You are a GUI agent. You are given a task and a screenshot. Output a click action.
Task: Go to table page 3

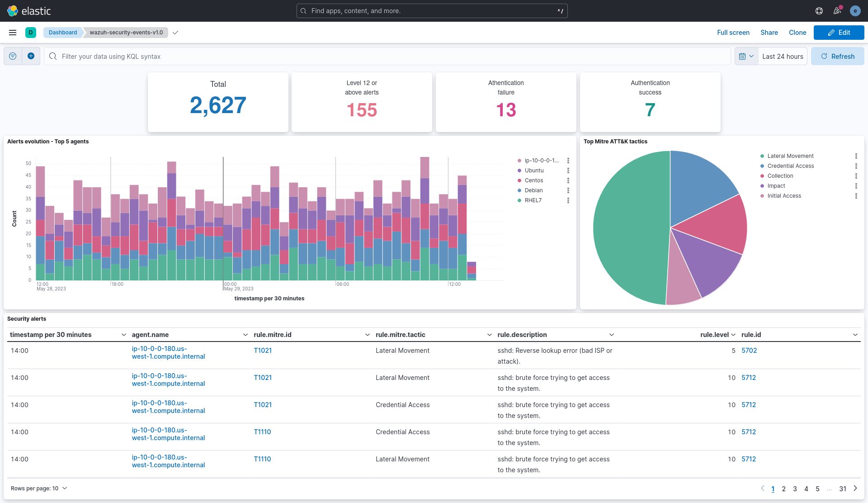[795, 489]
